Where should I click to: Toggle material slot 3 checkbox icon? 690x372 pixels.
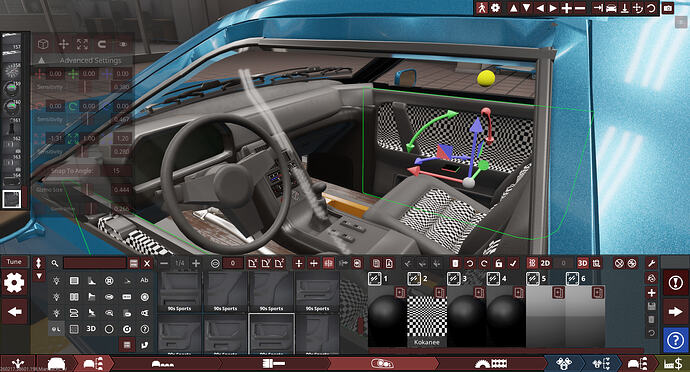pos(453,278)
